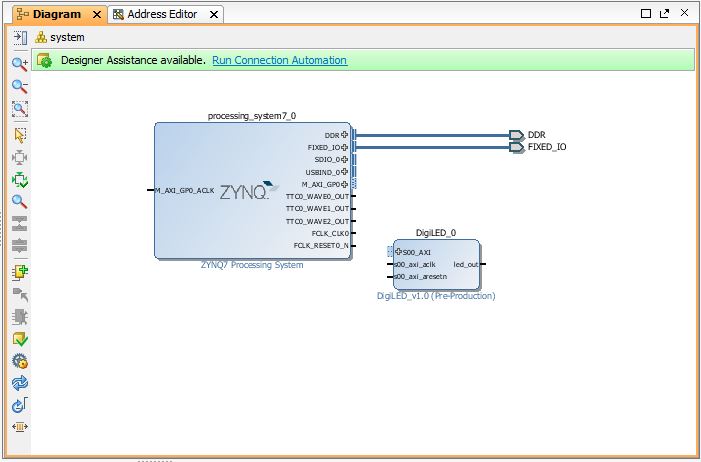This screenshot has height=462, width=701.
Task: Click the Validate Design checkmark icon
Action: [x=20, y=339]
